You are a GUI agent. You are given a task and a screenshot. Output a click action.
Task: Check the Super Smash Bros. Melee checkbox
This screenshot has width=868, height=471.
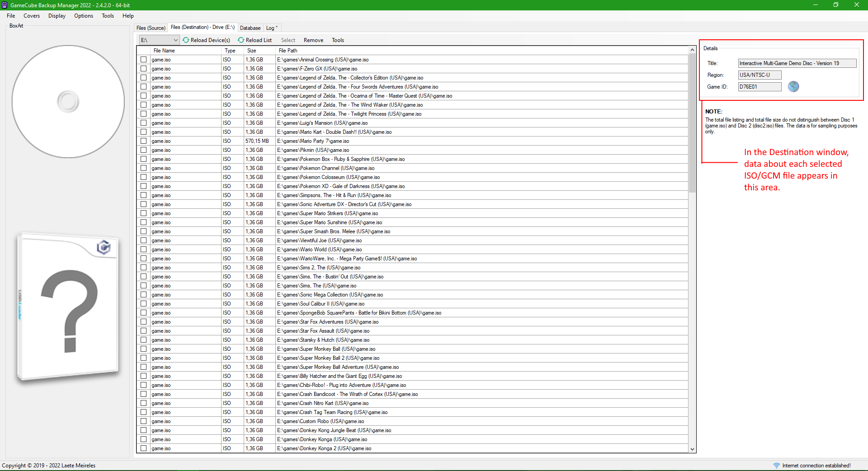pyautogui.click(x=143, y=231)
